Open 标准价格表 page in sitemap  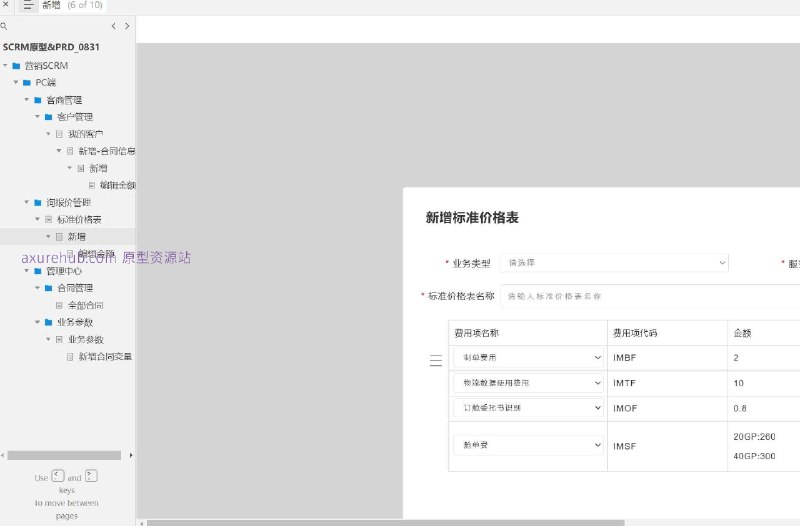coord(79,219)
